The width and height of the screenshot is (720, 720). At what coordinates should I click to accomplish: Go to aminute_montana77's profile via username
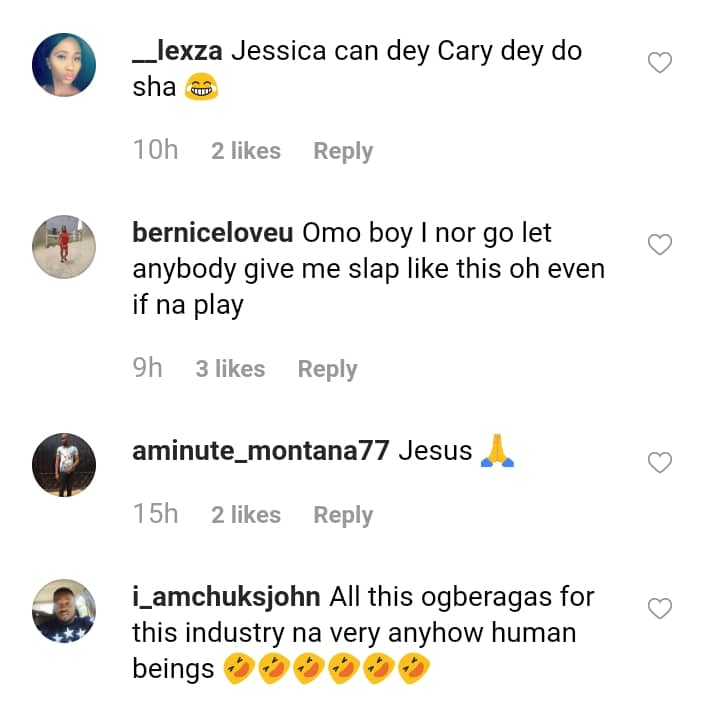coord(260,451)
